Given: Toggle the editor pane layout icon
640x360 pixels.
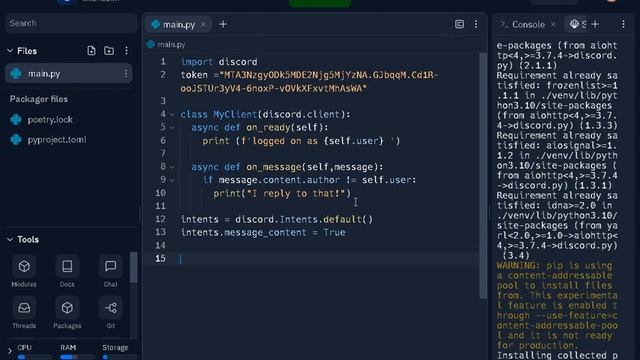Looking at the screenshot, I should 459,24.
